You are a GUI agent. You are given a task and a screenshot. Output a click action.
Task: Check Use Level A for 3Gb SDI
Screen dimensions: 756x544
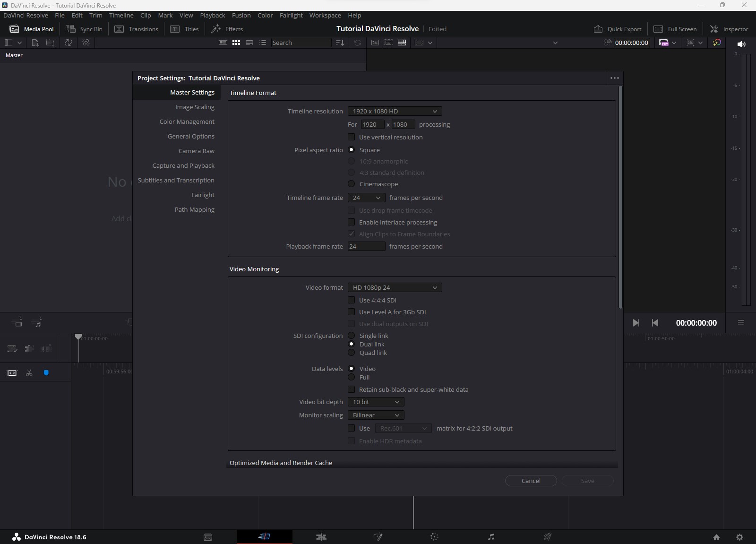coord(352,312)
